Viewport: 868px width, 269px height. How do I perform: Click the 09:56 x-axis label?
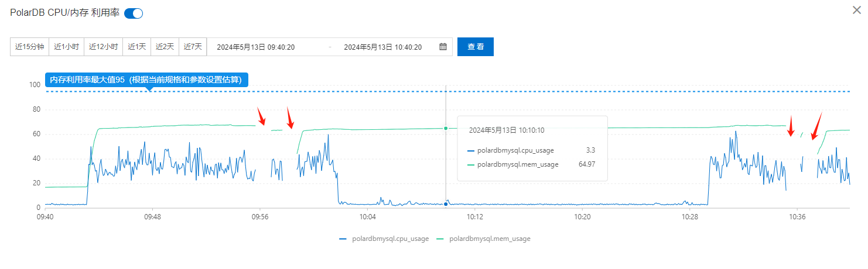click(x=260, y=216)
